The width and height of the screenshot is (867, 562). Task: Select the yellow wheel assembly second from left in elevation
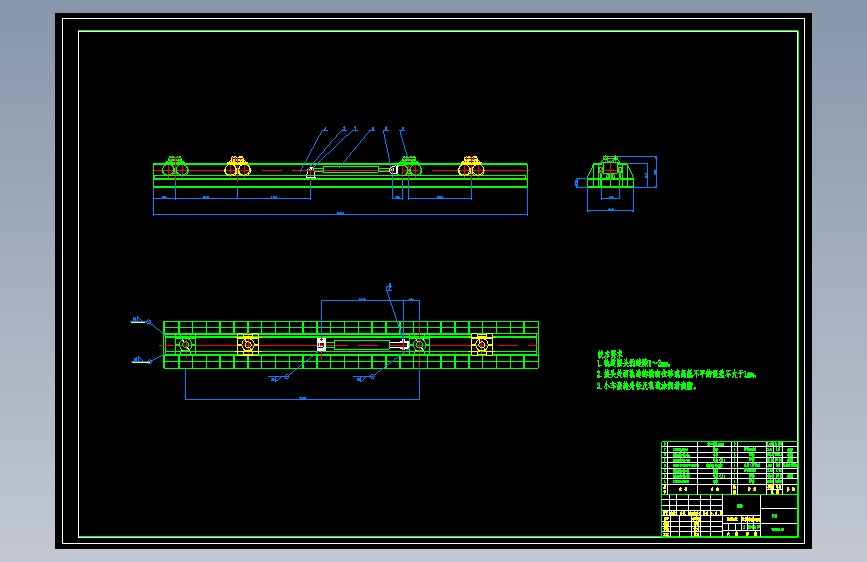pyautogui.click(x=237, y=166)
